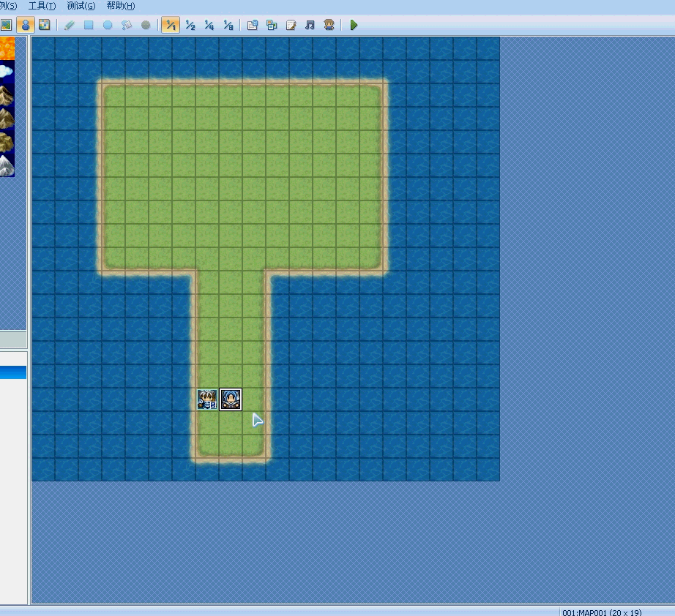Open the 测试(G) menu
The width and height of the screenshot is (675, 616).
81,6
